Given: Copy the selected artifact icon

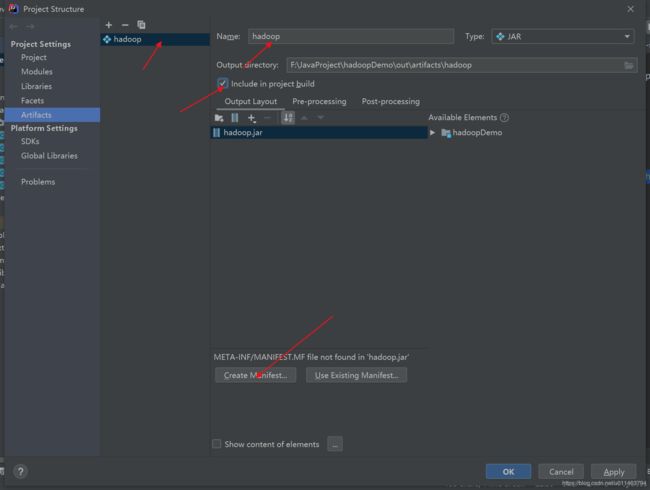Looking at the screenshot, I should tap(141, 25).
